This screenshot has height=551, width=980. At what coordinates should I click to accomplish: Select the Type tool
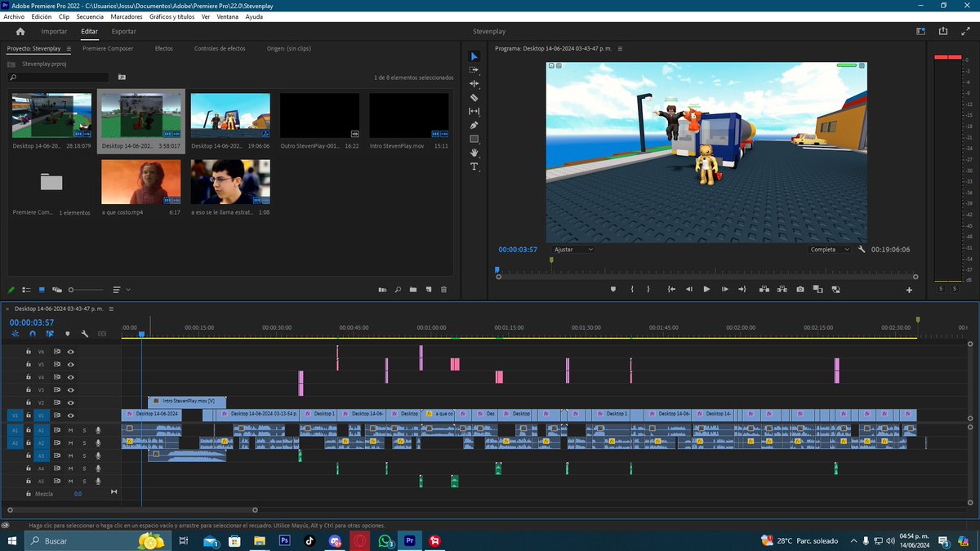coord(474,167)
